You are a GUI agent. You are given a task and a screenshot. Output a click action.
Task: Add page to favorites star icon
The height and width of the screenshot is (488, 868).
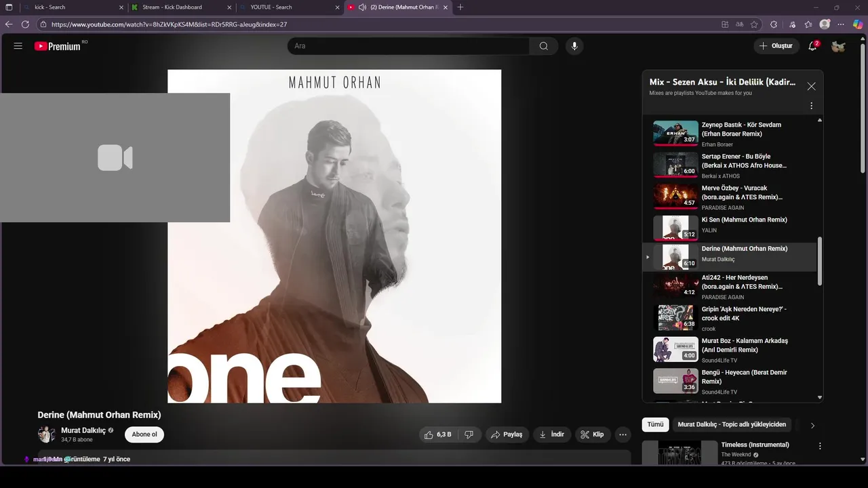point(754,24)
